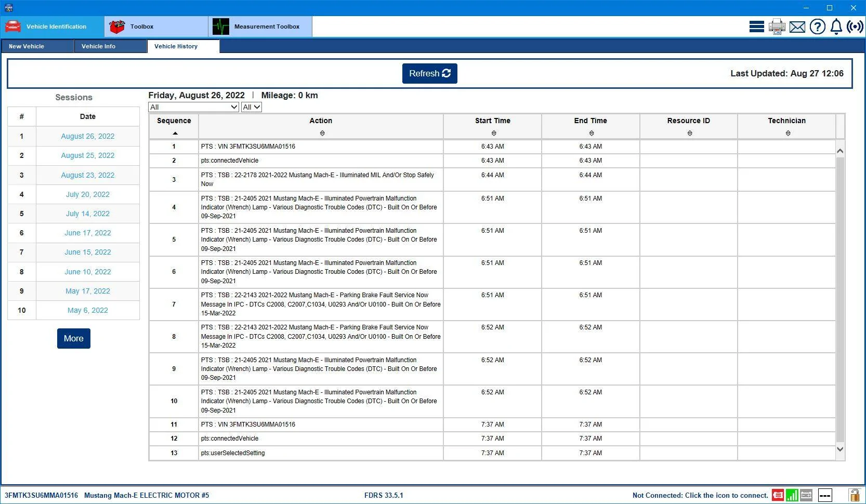Click the history table scroll up arrow
866x504 pixels.
click(840, 151)
